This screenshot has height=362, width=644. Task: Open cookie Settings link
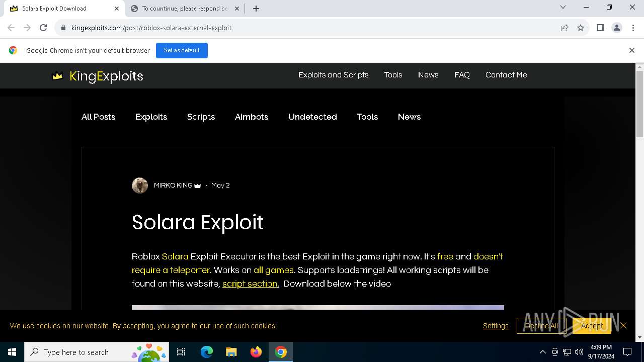click(x=496, y=326)
